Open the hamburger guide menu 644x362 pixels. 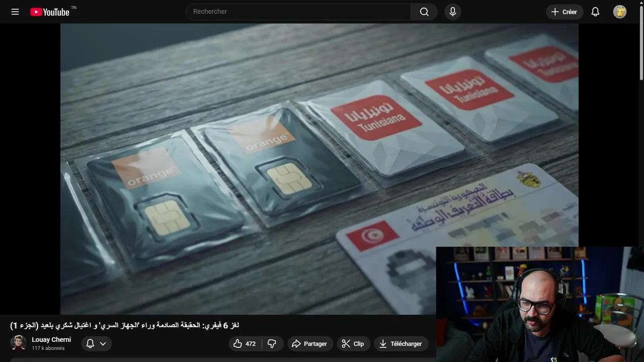coord(15,12)
